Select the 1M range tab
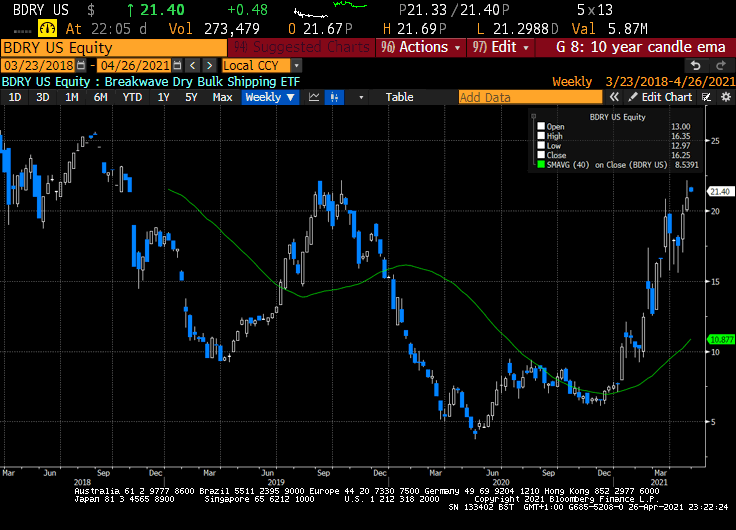This screenshot has width=736, height=530. [71, 97]
